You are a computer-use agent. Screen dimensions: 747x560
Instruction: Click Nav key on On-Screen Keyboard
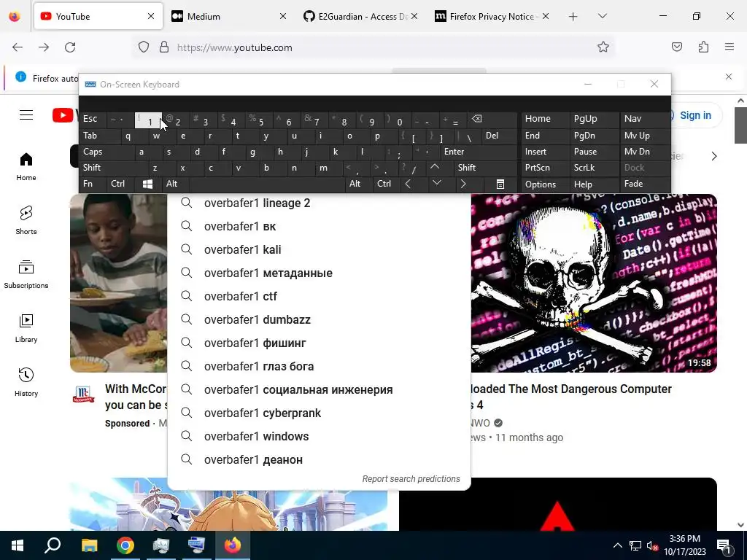(645, 120)
